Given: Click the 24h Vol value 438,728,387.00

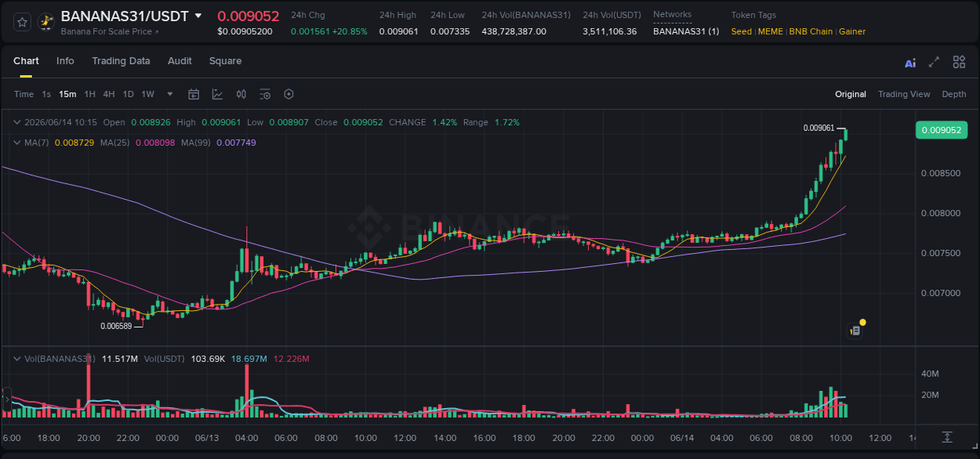Looking at the screenshot, I should point(514,31).
